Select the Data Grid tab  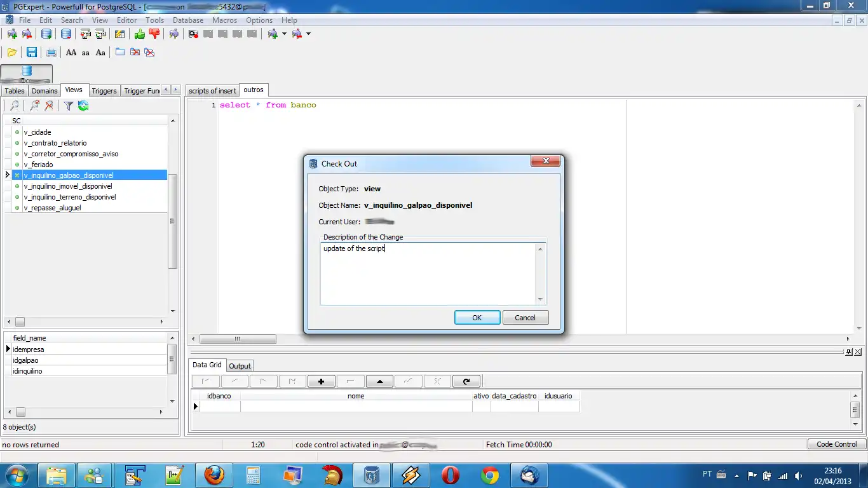[207, 365]
